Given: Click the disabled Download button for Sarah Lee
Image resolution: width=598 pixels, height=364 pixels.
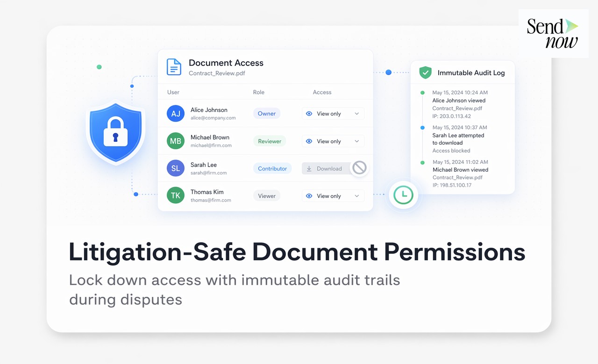Looking at the screenshot, I should tap(326, 168).
